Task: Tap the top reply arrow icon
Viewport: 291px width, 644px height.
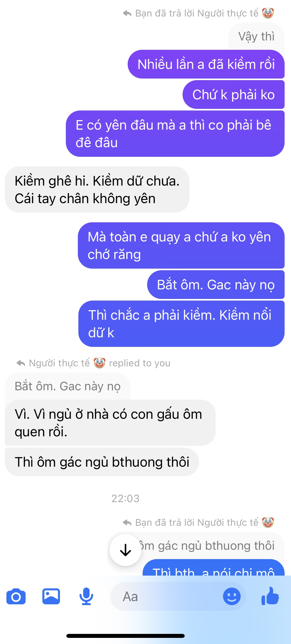Action: pyautogui.click(x=127, y=13)
